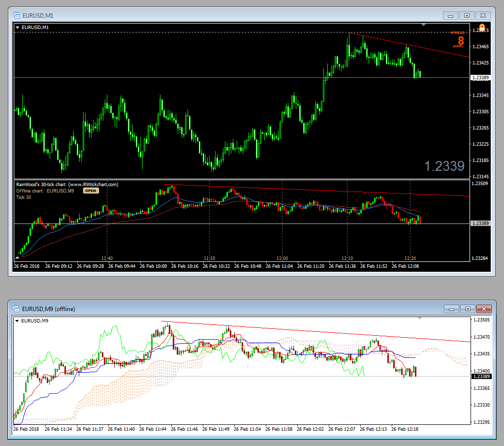Click the Tick 30 label

click(24, 197)
